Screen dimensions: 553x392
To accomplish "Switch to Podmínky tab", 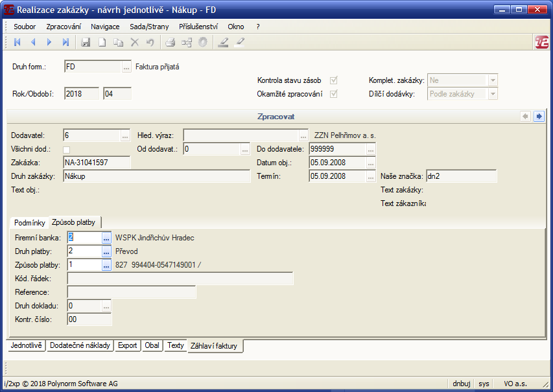I will point(30,223).
